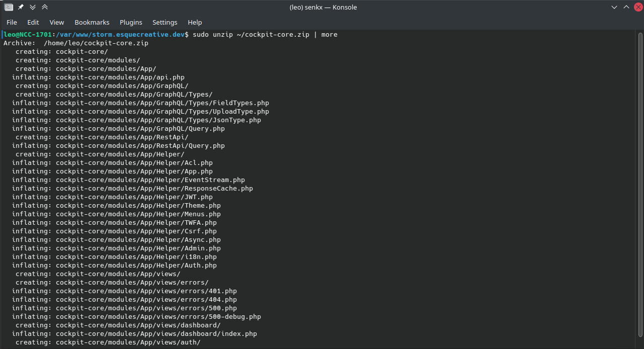Click the window title '(leo) senkx — Konsole'

click(x=323, y=7)
